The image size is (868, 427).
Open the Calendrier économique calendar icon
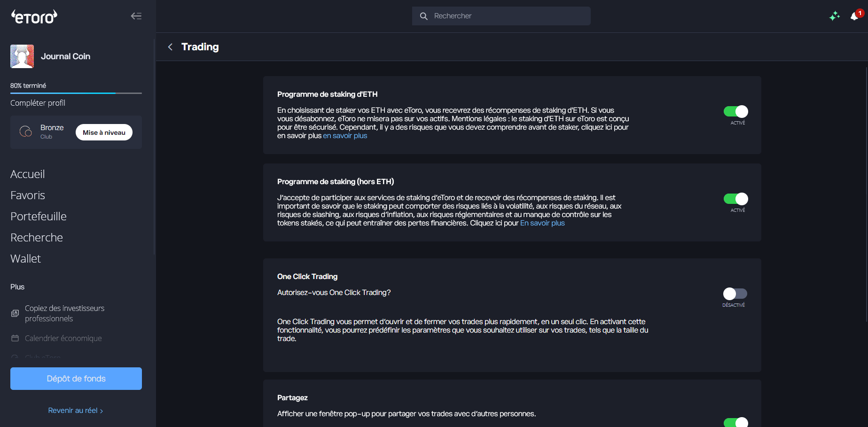tap(15, 338)
